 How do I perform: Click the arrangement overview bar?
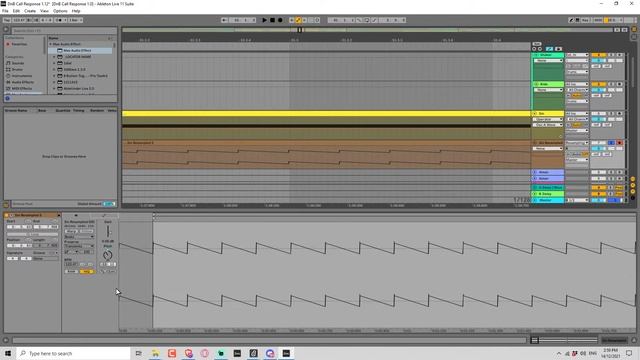pyautogui.click(x=367, y=30)
